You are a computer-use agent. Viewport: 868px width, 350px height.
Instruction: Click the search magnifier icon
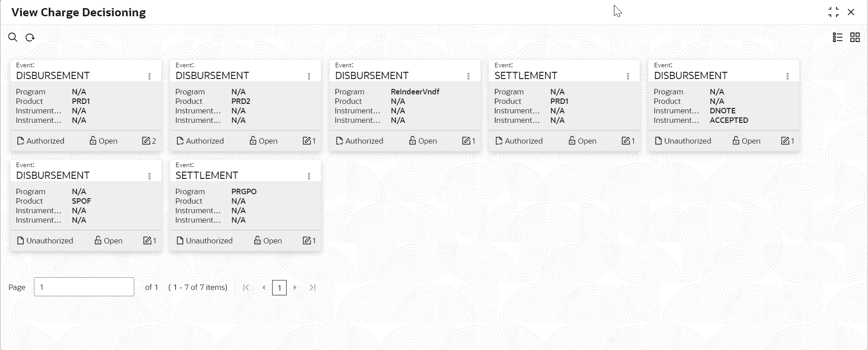13,37
